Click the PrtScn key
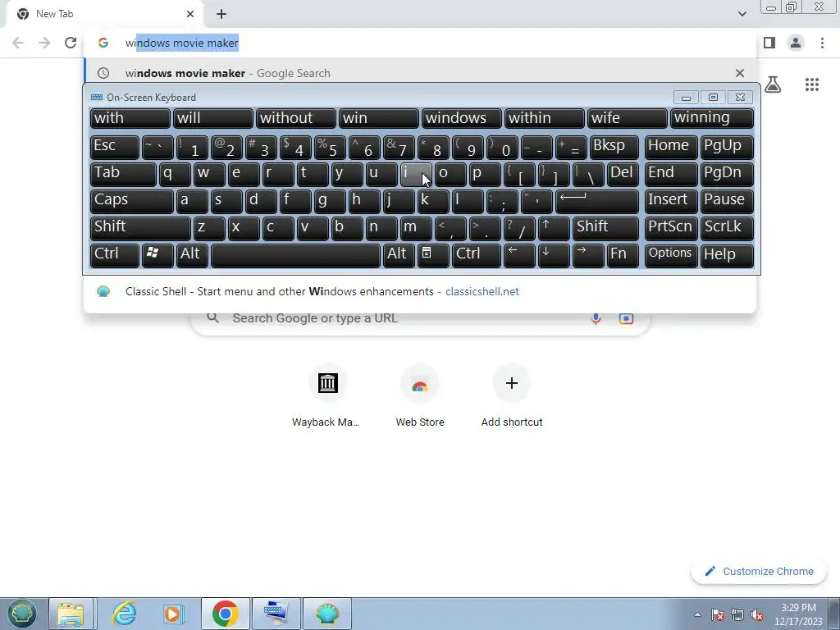This screenshot has height=630, width=840. pos(671,228)
